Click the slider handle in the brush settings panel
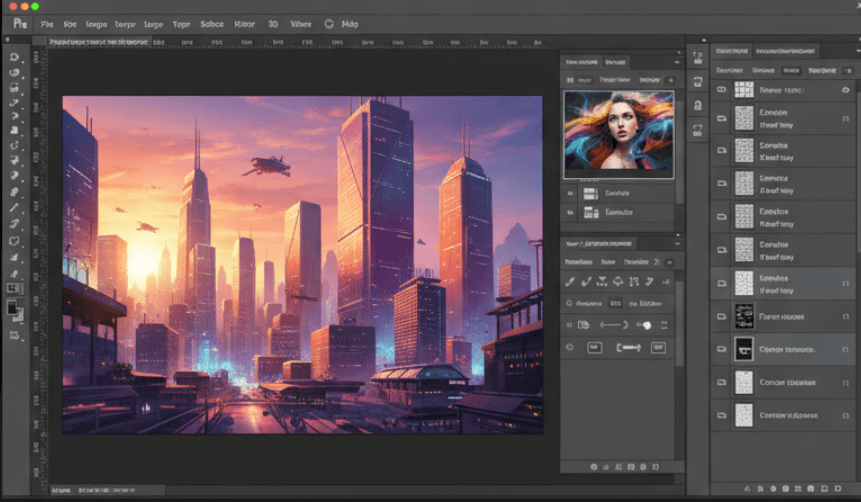 645,325
